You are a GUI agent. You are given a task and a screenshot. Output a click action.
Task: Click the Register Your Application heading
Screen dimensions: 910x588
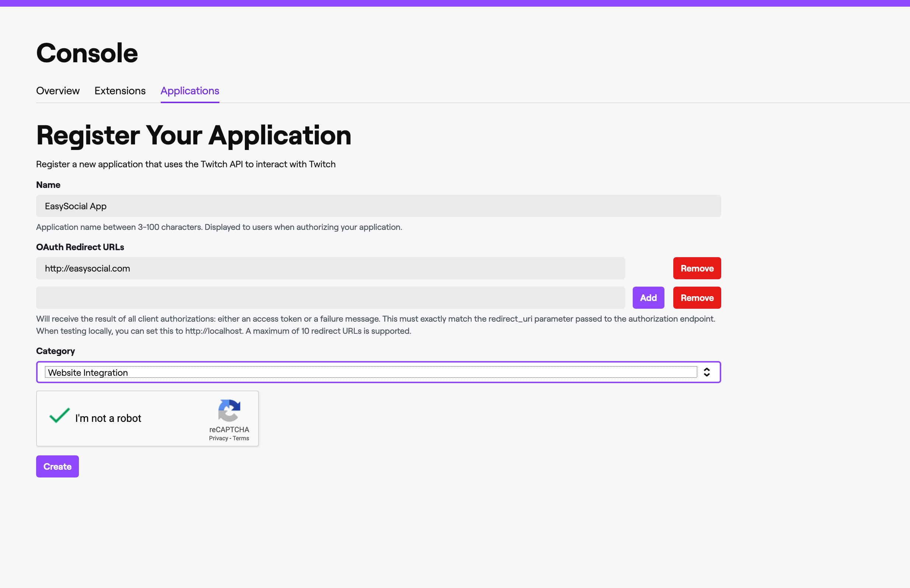pos(194,136)
